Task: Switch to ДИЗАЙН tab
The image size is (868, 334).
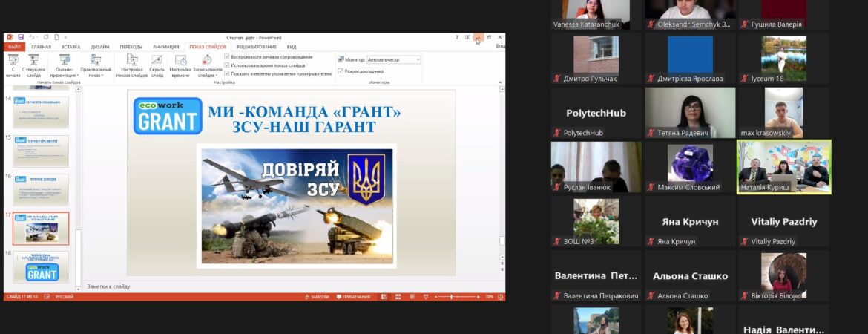Action: pyautogui.click(x=99, y=47)
